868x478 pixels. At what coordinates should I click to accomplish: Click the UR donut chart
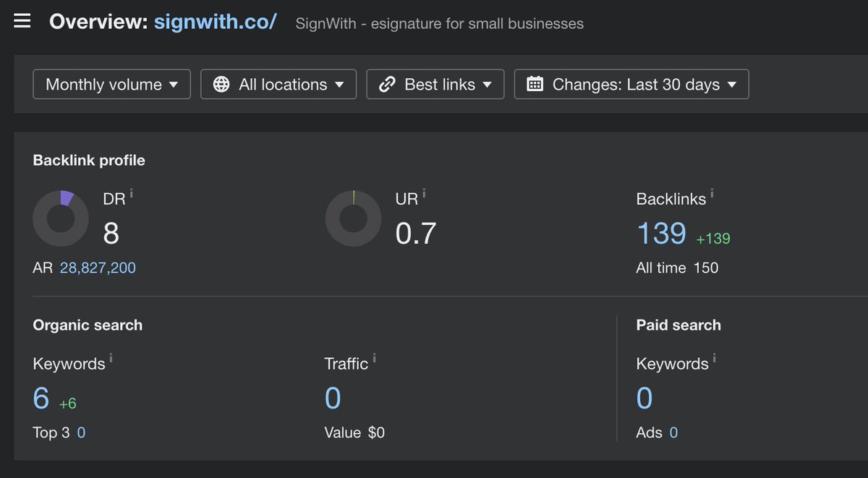click(354, 218)
